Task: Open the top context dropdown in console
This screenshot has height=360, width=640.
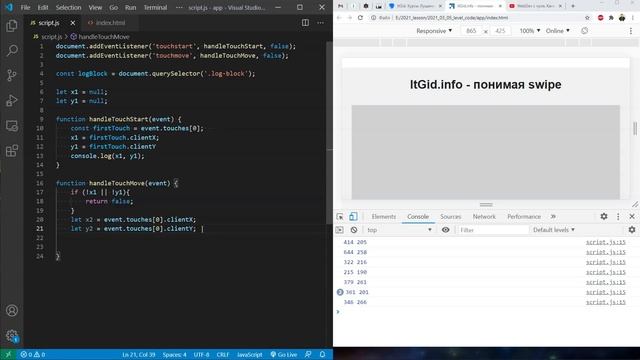Action: 399,230
